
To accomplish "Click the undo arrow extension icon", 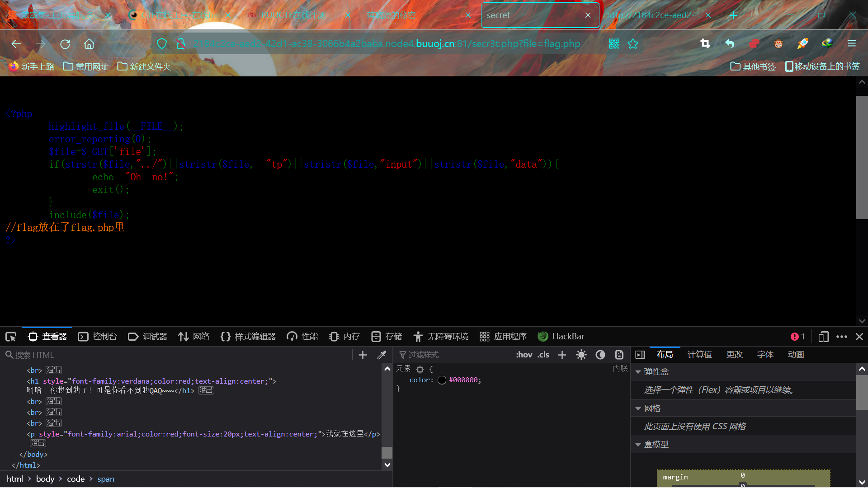I will click(x=729, y=43).
